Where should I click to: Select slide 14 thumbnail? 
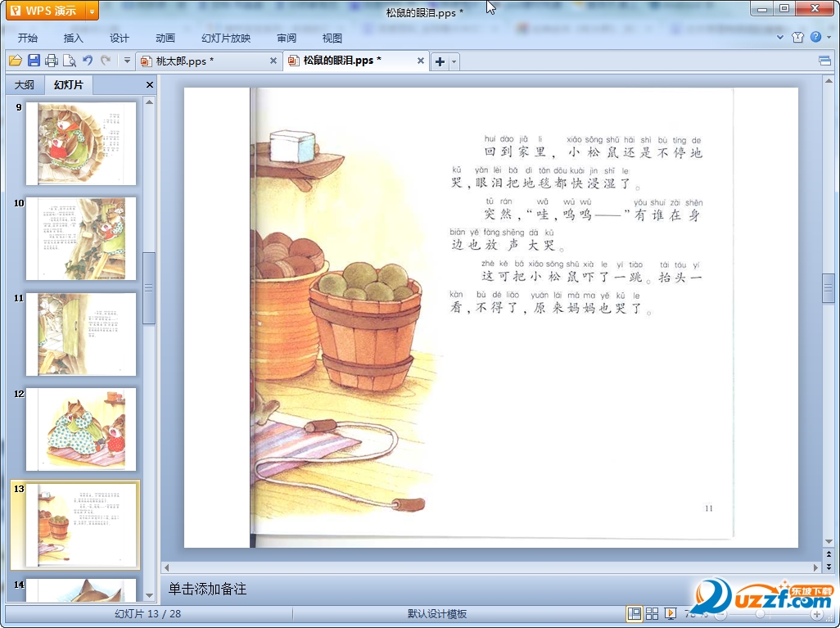[x=81, y=590]
